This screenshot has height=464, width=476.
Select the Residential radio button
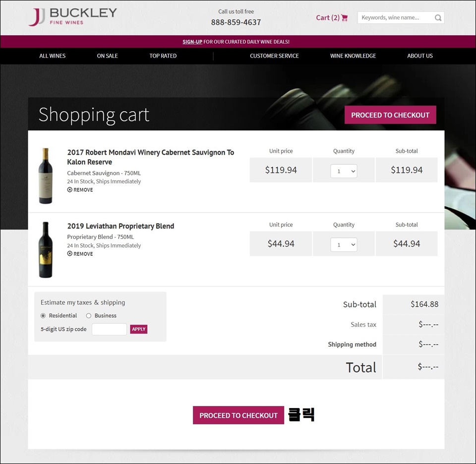pyautogui.click(x=43, y=316)
